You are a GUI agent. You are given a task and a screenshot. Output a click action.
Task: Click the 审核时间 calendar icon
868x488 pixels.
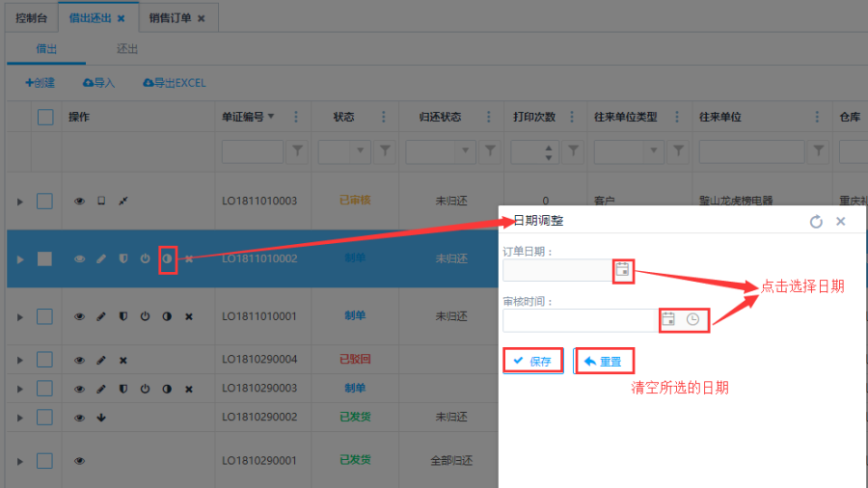click(x=668, y=319)
